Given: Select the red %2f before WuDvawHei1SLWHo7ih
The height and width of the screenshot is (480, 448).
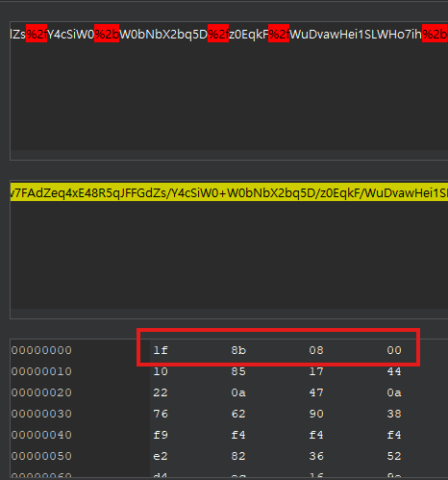Looking at the screenshot, I should [279, 34].
